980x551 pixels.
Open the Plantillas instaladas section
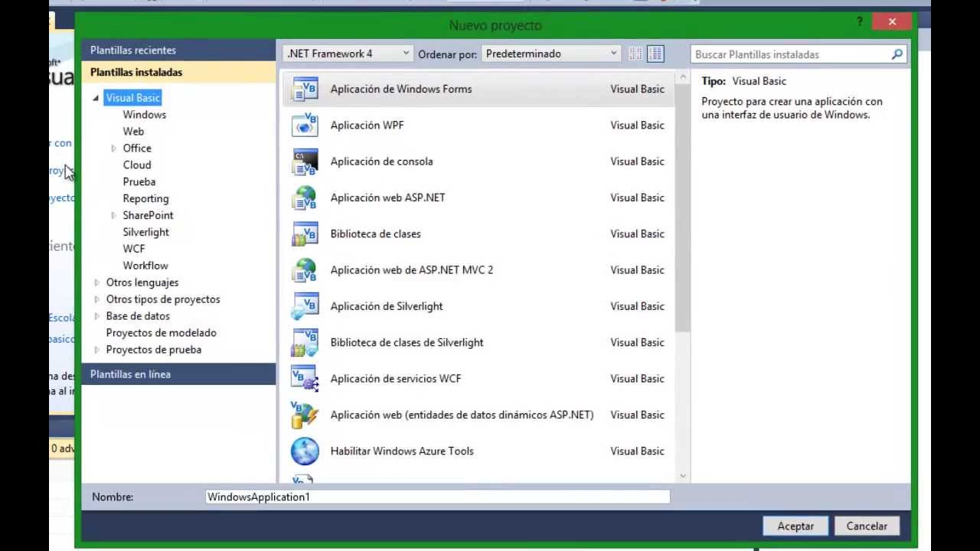point(178,72)
